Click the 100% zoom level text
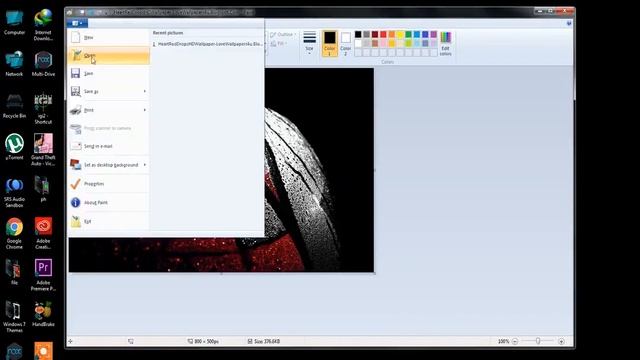 503,341
